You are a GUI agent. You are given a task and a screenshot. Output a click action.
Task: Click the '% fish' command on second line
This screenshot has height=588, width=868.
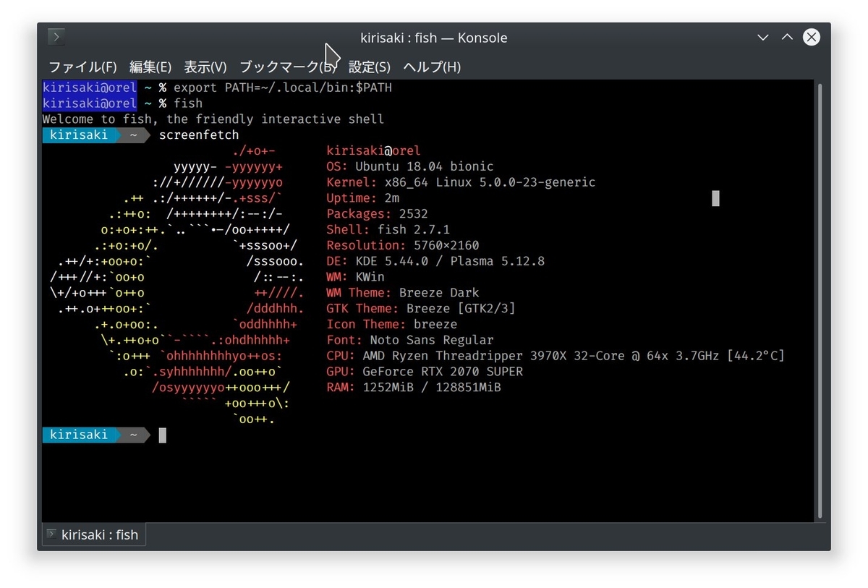coord(181,103)
